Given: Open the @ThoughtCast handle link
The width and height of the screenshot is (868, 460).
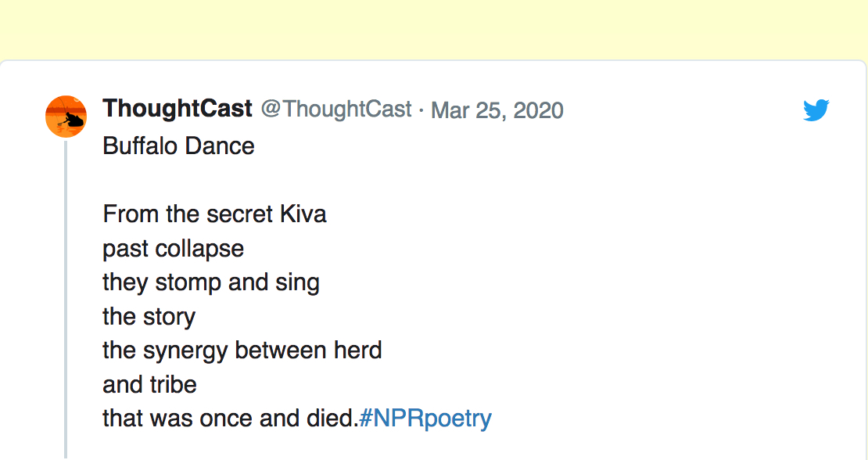Looking at the screenshot, I should tap(335, 109).
